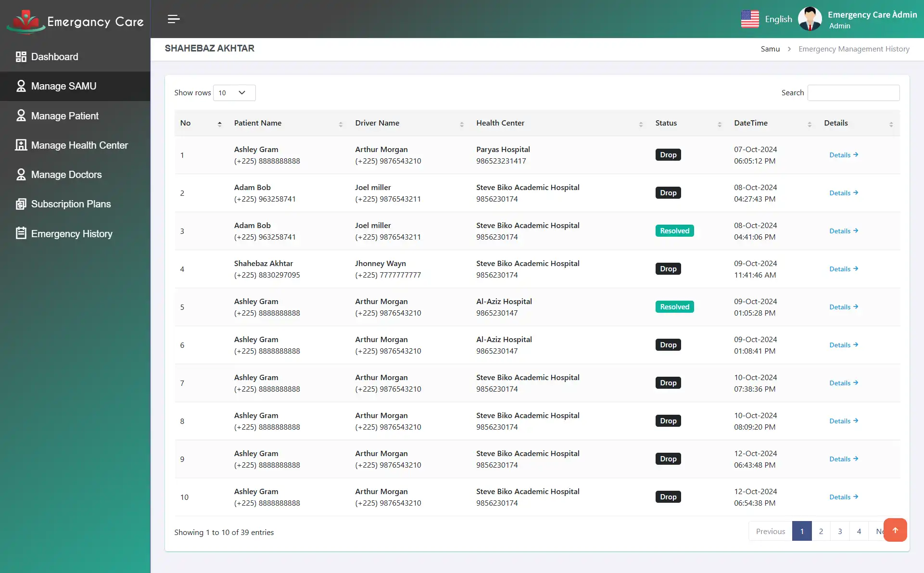Select the Manage Doctors icon in sidebar

(x=21, y=174)
